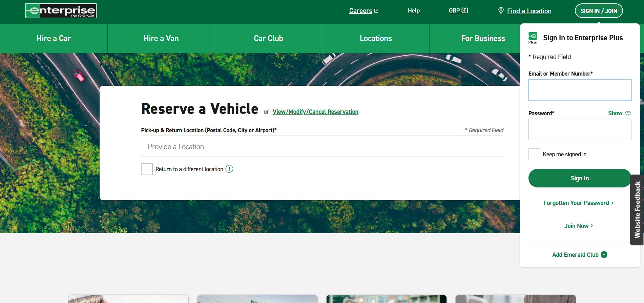Click the info icon beside different location
The width and height of the screenshot is (644, 303).
tap(229, 169)
